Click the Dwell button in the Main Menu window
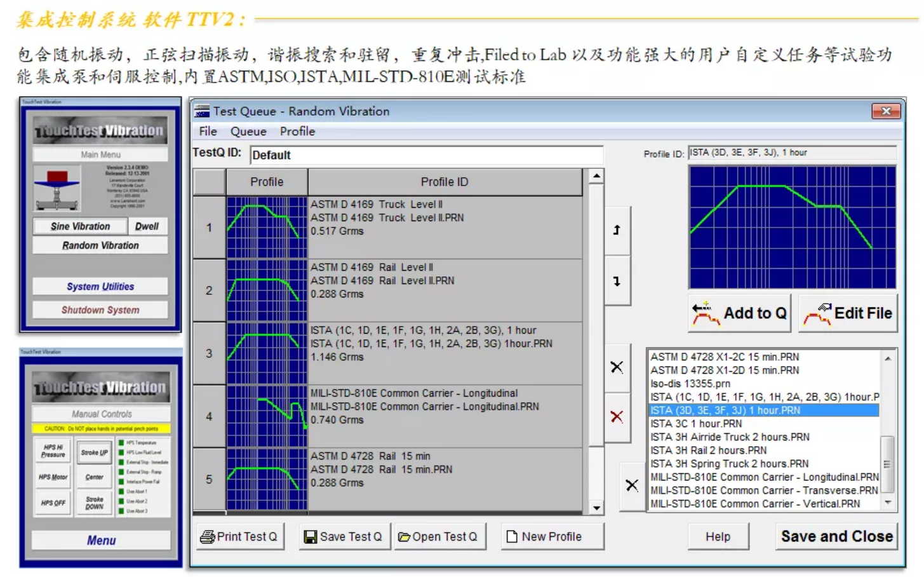The width and height of the screenshot is (924, 577). pos(147,226)
